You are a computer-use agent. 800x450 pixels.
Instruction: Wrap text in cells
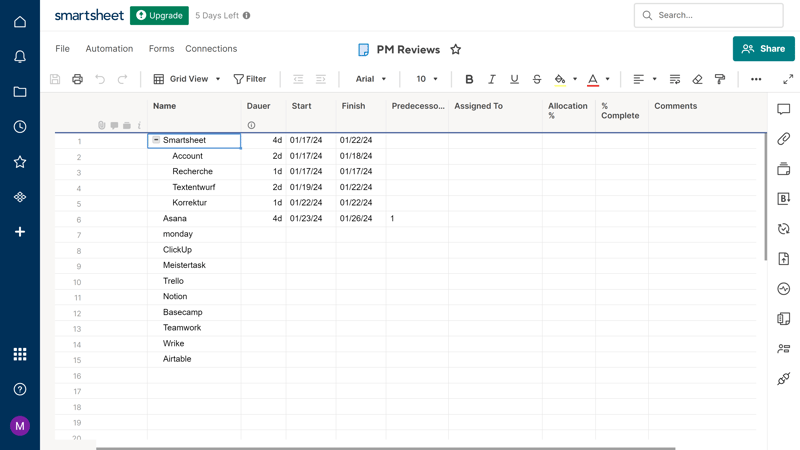tap(675, 79)
